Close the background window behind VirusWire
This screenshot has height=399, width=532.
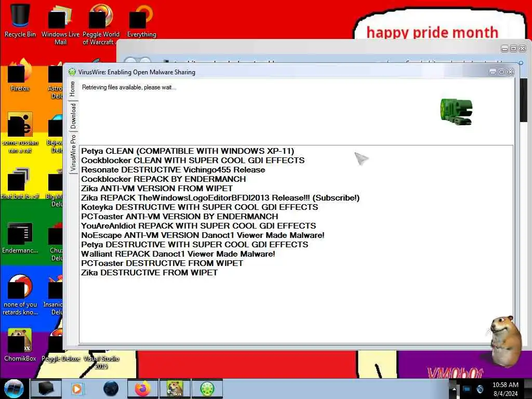click(x=523, y=48)
